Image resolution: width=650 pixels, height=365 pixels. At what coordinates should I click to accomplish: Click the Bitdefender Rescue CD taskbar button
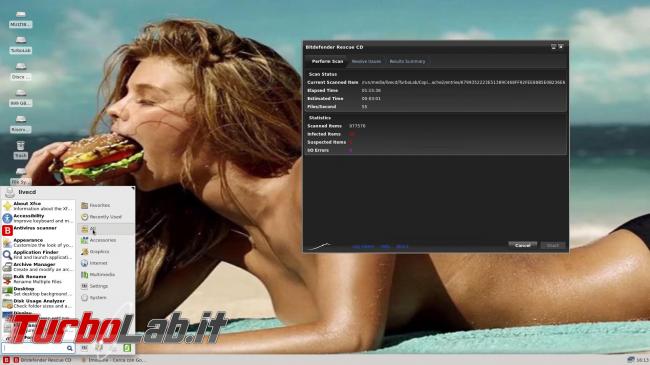click(x=42, y=360)
